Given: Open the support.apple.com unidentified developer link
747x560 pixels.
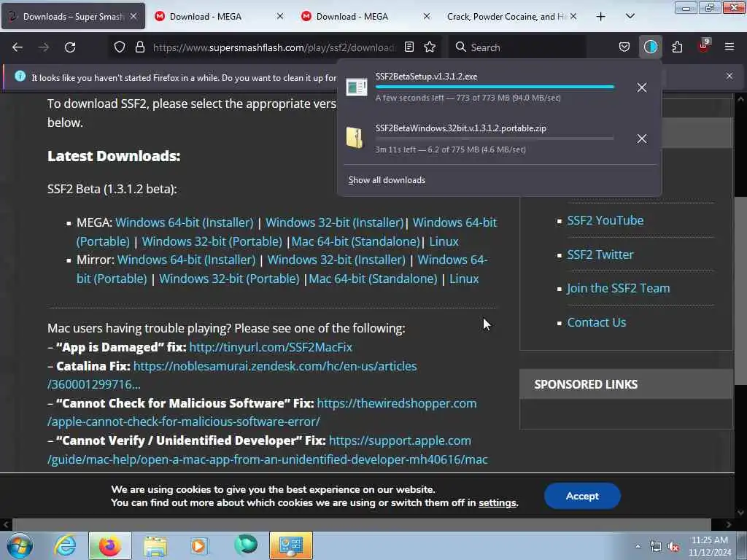Looking at the screenshot, I should pyautogui.click(x=400, y=440).
